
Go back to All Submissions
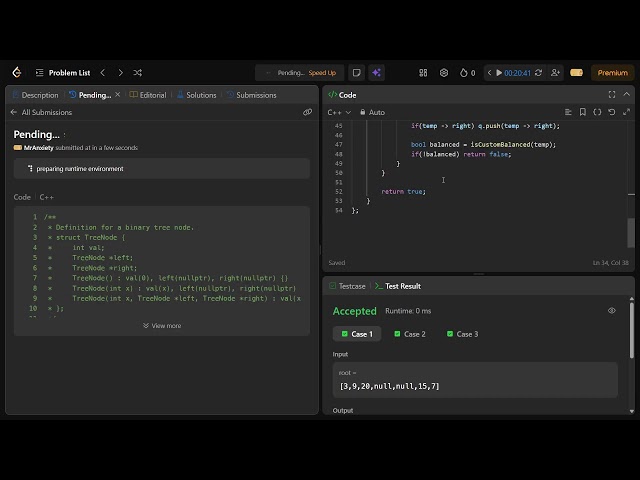click(x=41, y=112)
